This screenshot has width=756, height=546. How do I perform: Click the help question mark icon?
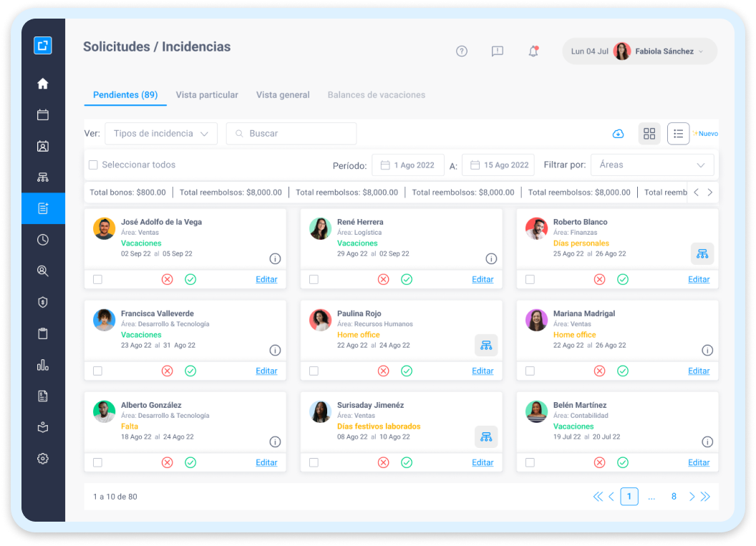pyautogui.click(x=462, y=51)
